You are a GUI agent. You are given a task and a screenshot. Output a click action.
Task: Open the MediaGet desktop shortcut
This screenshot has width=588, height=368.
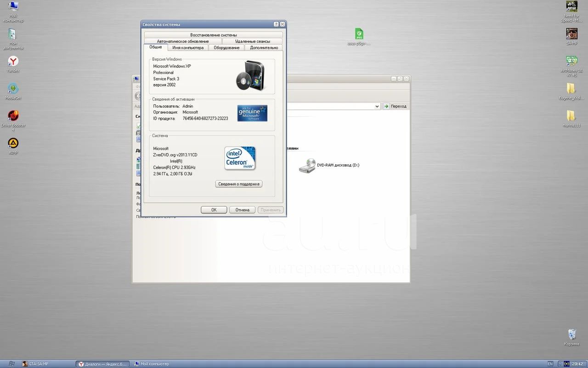(x=13, y=91)
